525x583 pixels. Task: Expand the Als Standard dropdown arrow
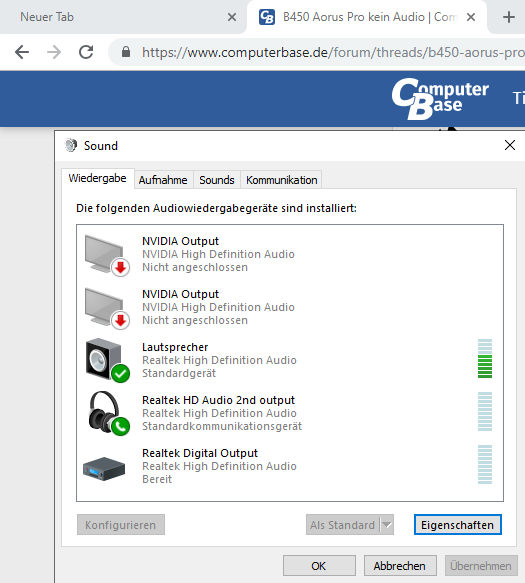387,525
